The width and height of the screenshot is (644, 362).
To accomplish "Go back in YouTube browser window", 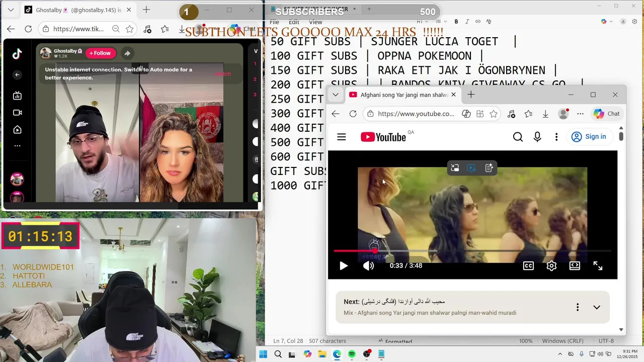I will (336, 114).
